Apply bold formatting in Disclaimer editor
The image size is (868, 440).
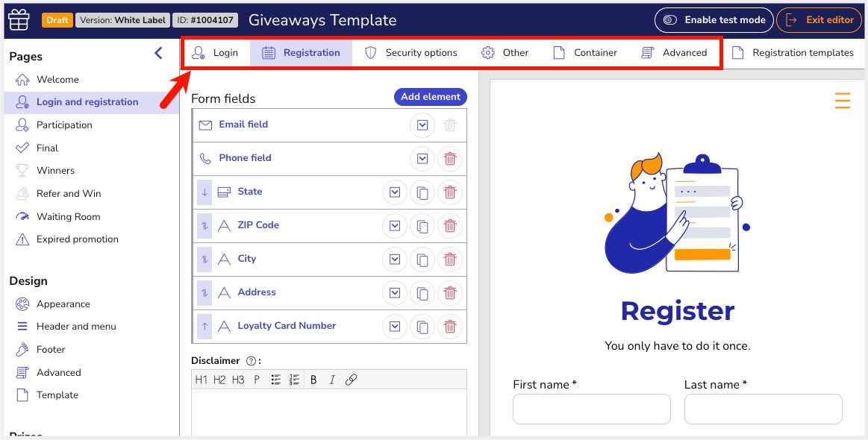pos(313,380)
